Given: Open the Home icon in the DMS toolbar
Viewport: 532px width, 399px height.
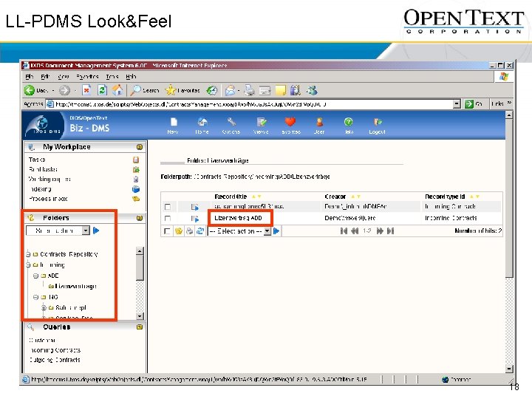Looking at the screenshot, I should pyautogui.click(x=202, y=122).
